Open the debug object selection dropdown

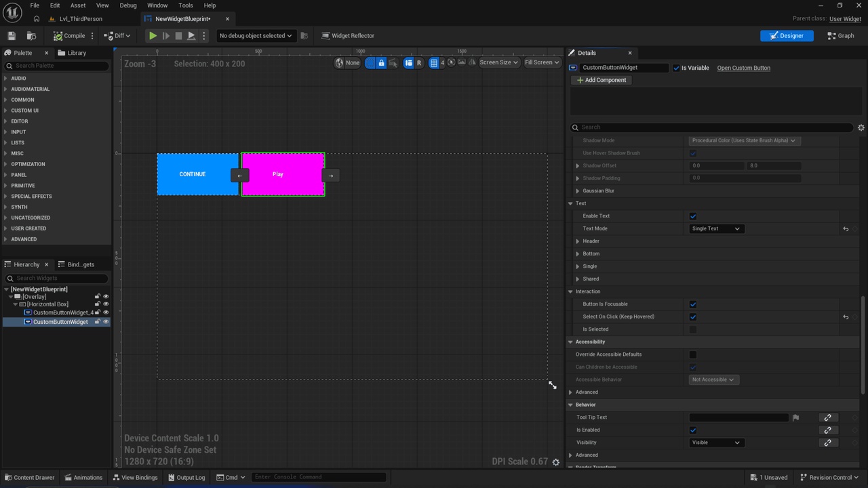coord(256,36)
